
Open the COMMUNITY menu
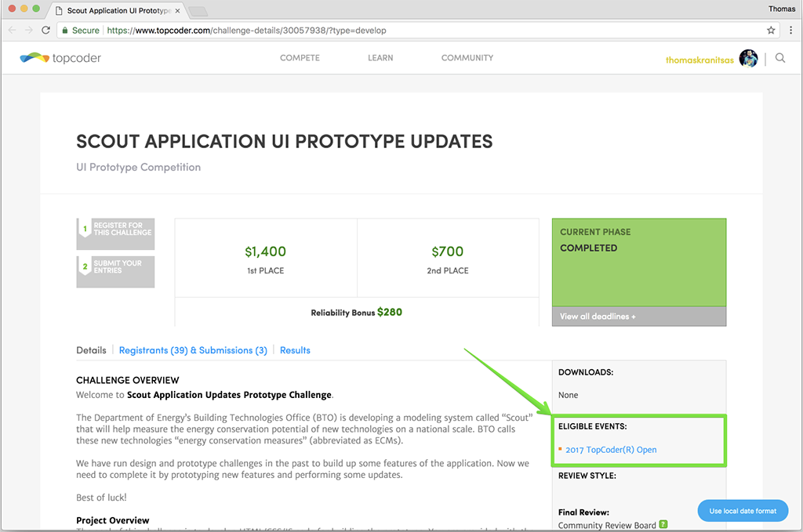point(467,58)
